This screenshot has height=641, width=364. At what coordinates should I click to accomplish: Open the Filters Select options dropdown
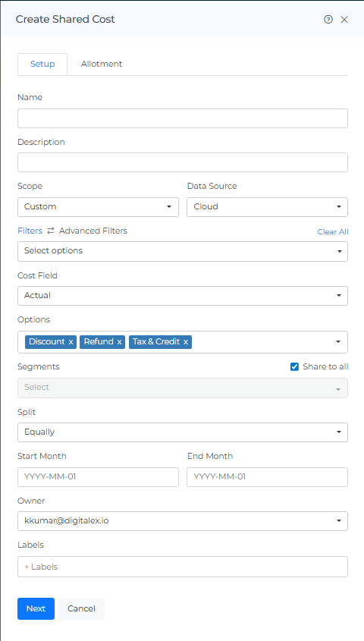click(x=183, y=251)
